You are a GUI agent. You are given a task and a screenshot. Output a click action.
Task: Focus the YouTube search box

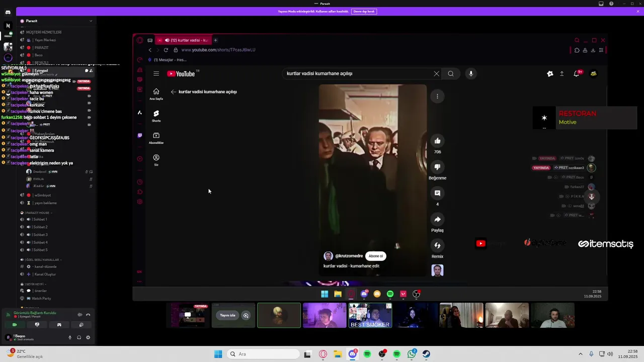coord(357,73)
